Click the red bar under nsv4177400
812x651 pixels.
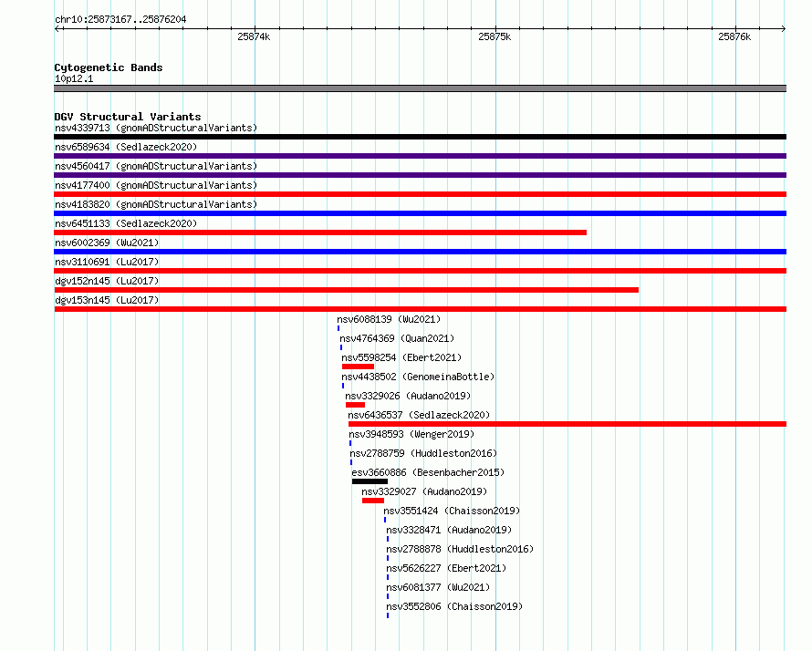tap(420, 194)
